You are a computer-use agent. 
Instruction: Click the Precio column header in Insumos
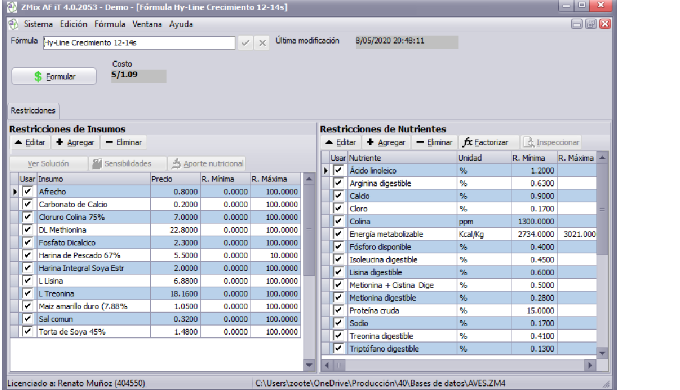(x=175, y=179)
